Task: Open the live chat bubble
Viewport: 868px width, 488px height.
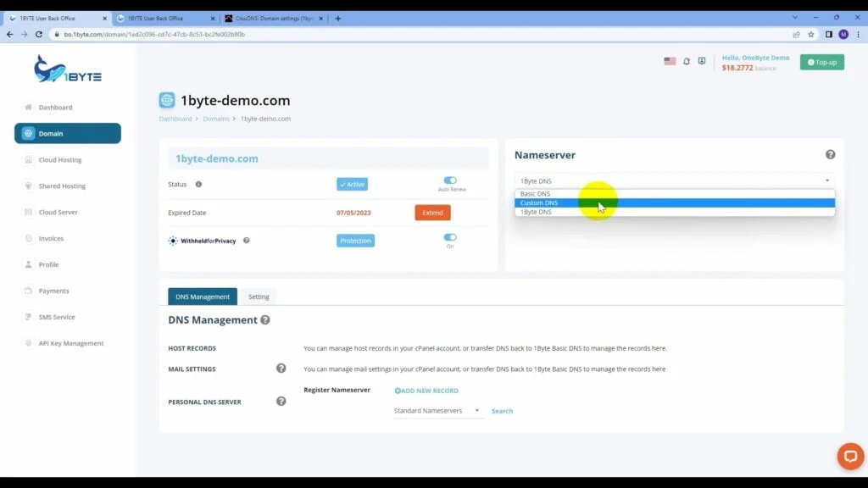Action: [850, 457]
